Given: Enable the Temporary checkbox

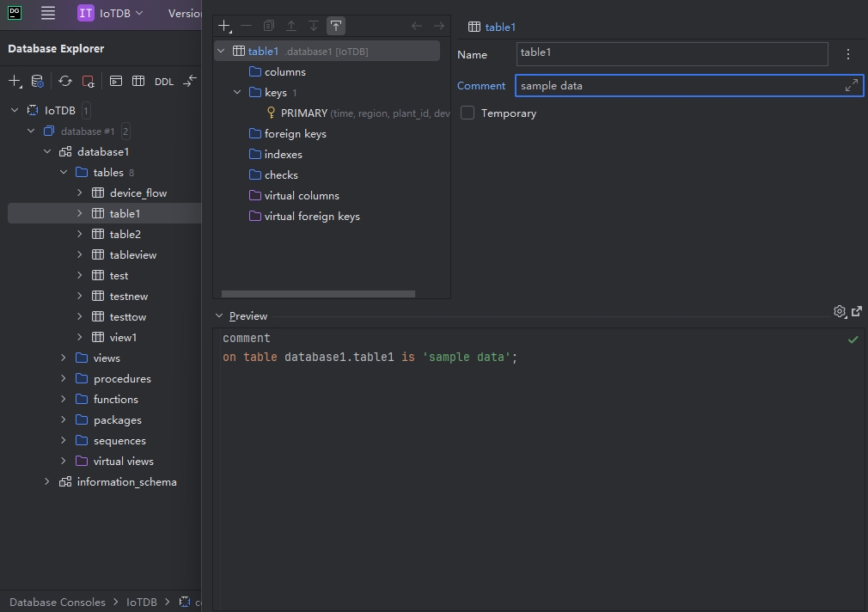Looking at the screenshot, I should [468, 113].
